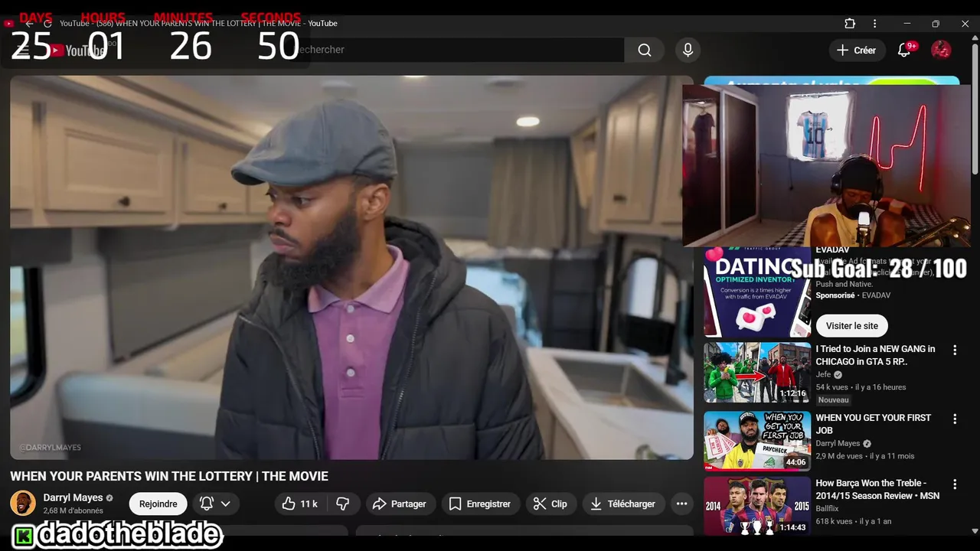Open options for WHEN YOU GET YOUR FIRST JOB
Image resolution: width=980 pixels, height=551 pixels.
pos(955,419)
